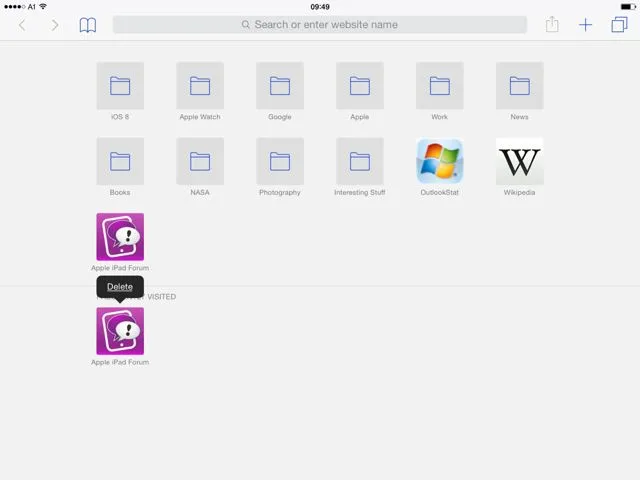Go forward using the forward arrow
The height and width of the screenshot is (480, 640).
pyautogui.click(x=55, y=25)
